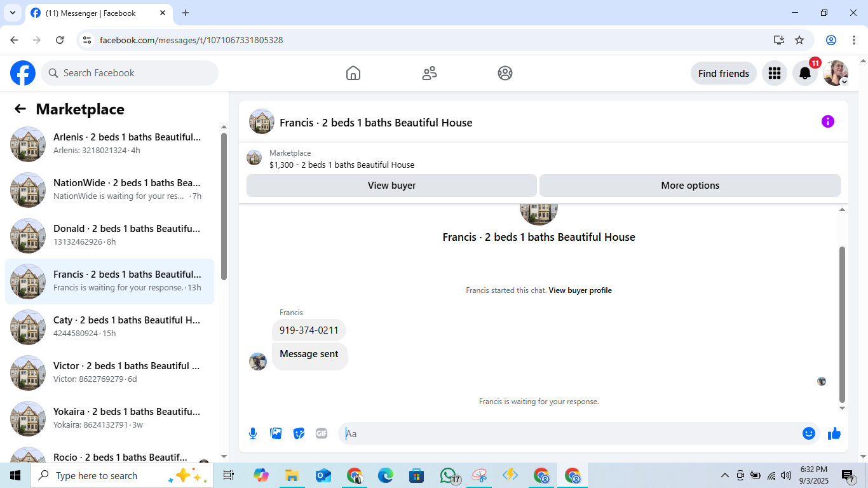
Task: Click the Marketplace heading
Action: [x=80, y=109]
